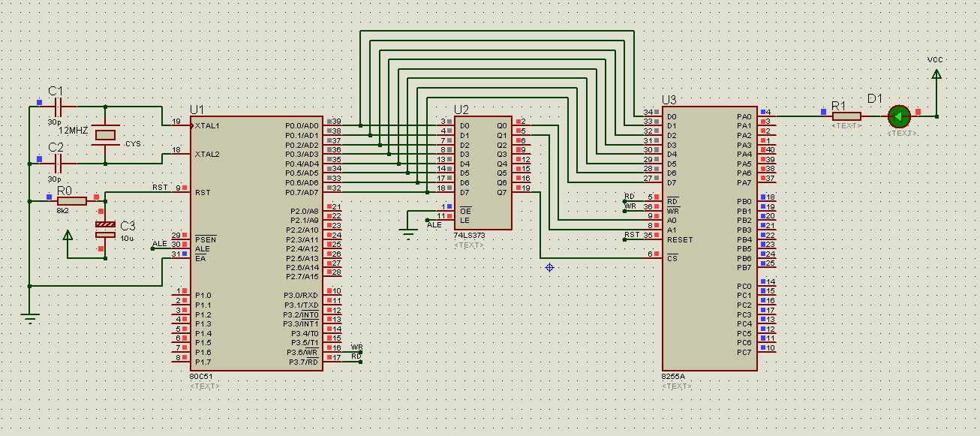Select the C3 electrolytic capacitor symbol
The height and width of the screenshot is (436, 980).
pyautogui.click(x=106, y=229)
